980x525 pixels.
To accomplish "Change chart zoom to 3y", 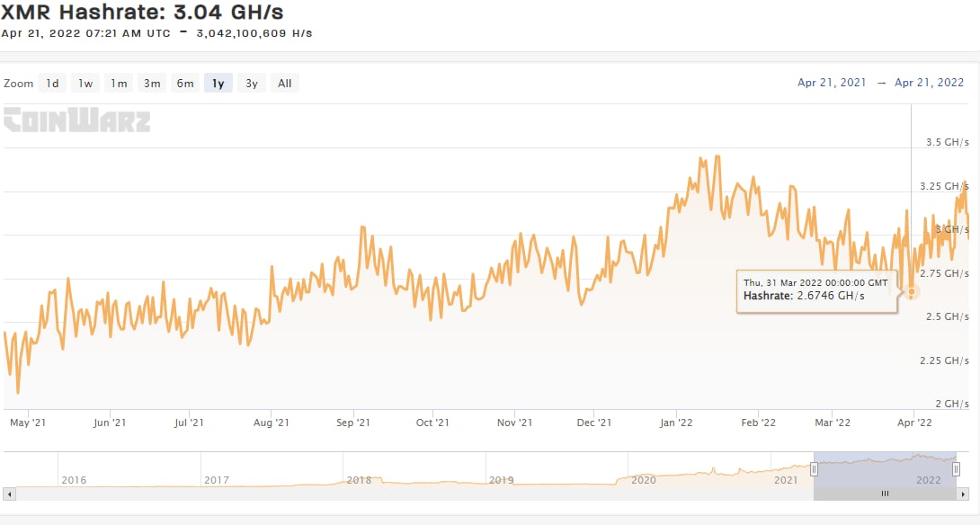I will coord(252,84).
